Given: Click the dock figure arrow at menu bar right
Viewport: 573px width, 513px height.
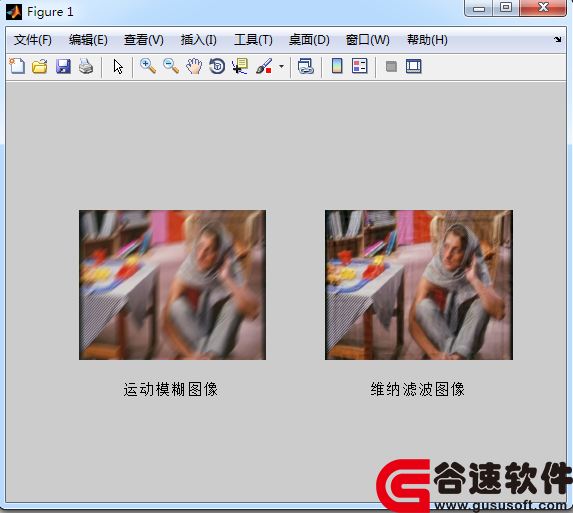Looking at the screenshot, I should click(557, 39).
